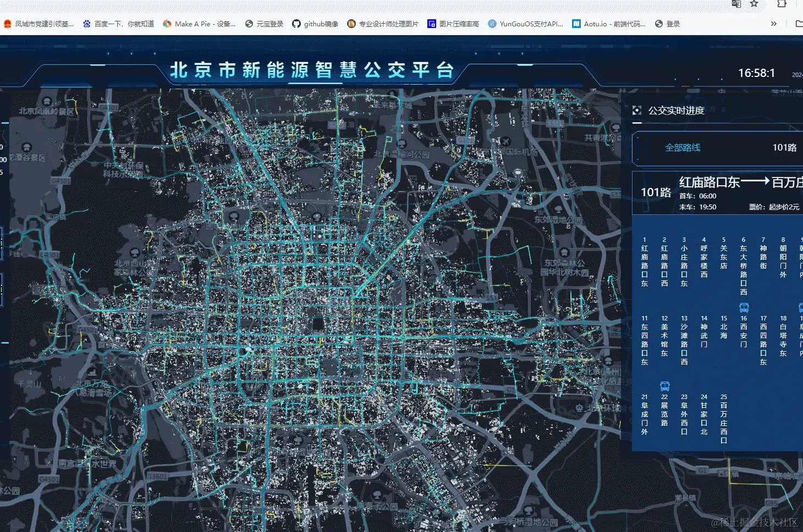Click the 图片压缩密高 bookmark icon
Screen dimensions: 803x532
(432, 23)
